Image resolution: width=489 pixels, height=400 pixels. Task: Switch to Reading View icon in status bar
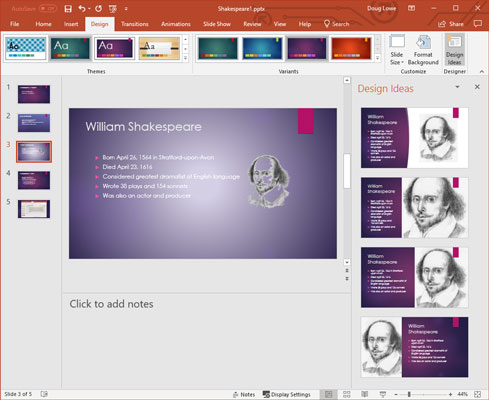click(365, 394)
